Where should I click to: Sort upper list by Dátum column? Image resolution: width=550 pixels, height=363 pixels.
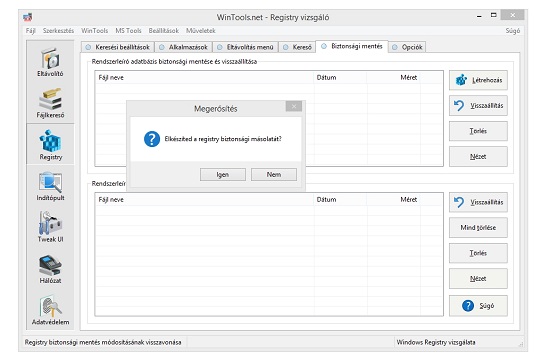340,78
